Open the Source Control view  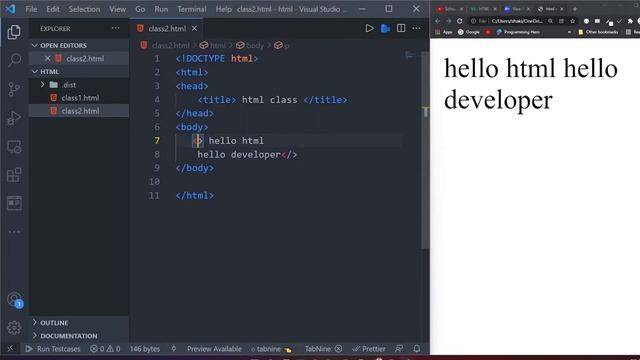click(x=14, y=89)
